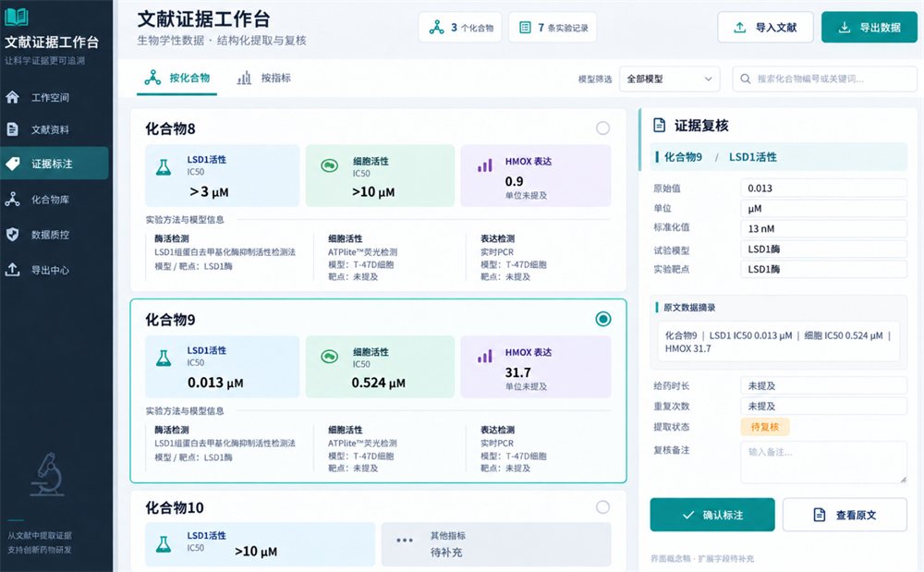
Task: Click the bar chart icon on 按指标 tab
Action: [244, 78]
